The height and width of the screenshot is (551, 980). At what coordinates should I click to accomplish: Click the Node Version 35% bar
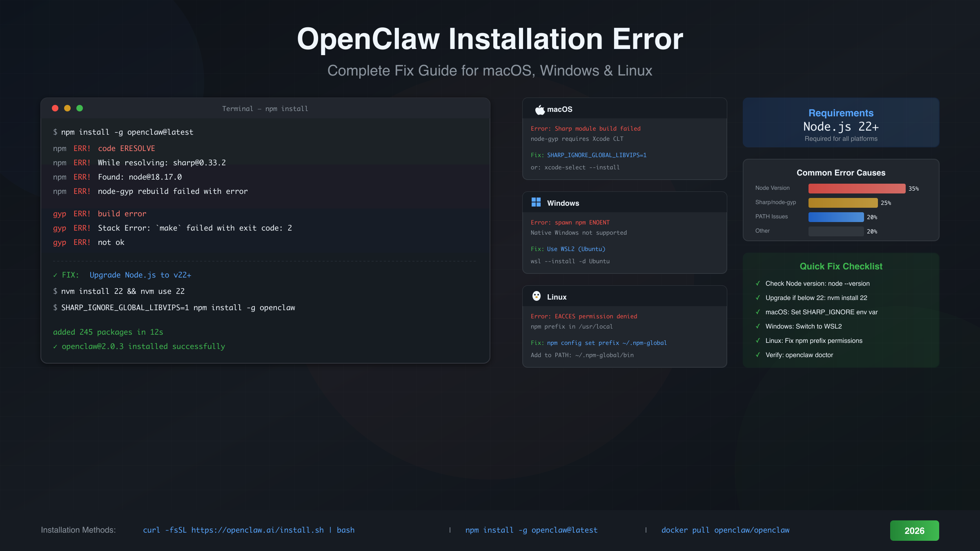(x=856, y=189)
